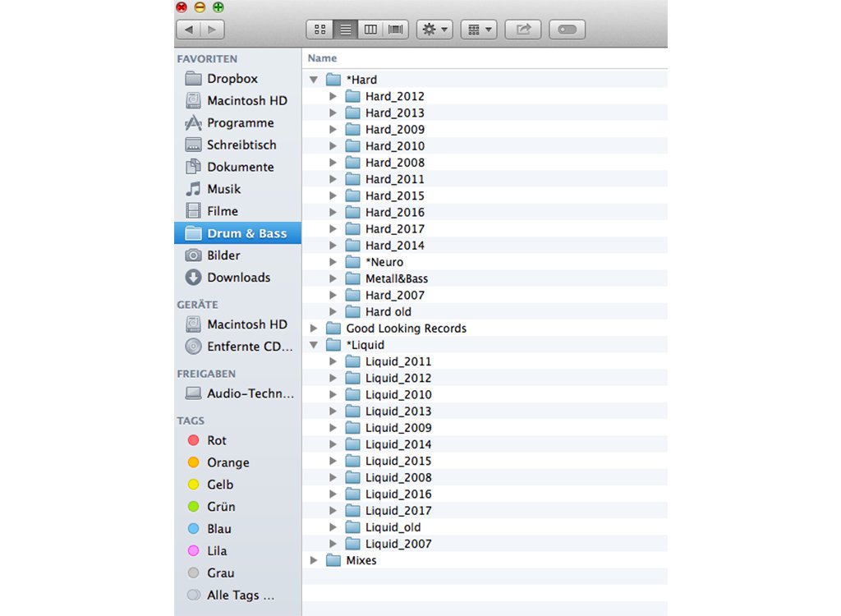The width and height of the screenshot is (841, 616).
Task: Open the Arrange items dropdown
Action: (x=479, y=30)
